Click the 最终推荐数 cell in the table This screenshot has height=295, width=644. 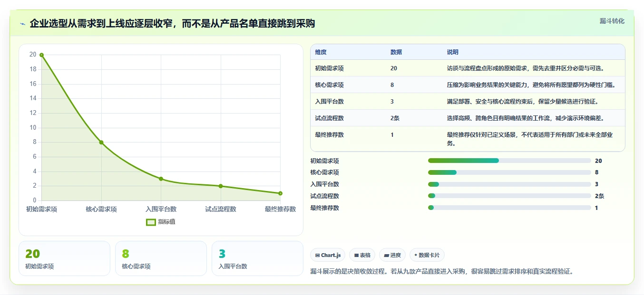pos(329,135)
